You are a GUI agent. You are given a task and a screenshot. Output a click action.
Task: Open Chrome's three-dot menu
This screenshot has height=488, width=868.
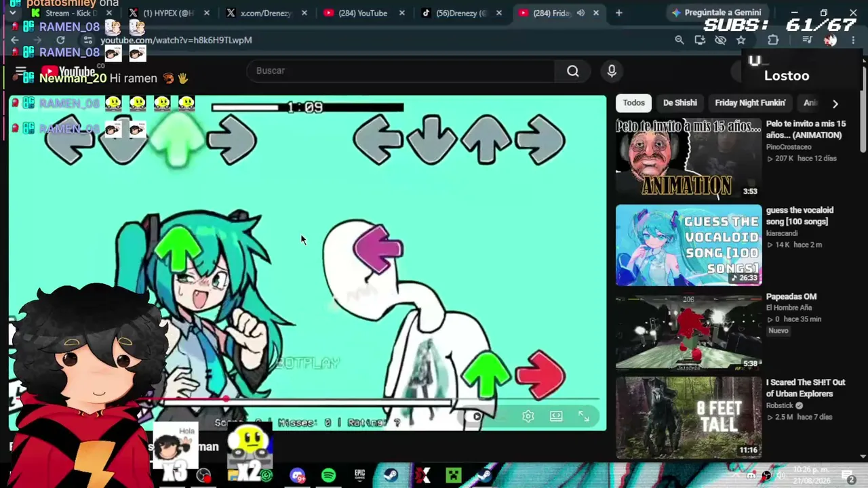(x=853, y=40)
